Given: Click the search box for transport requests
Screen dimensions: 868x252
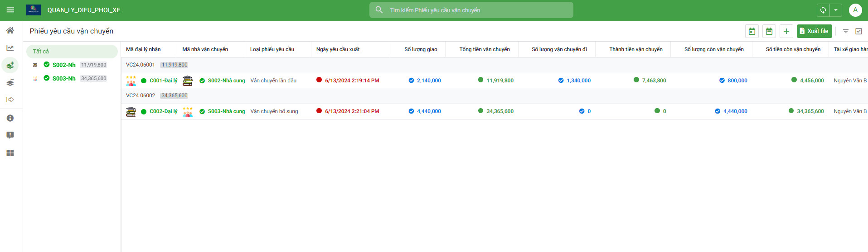Looking at the screenshot, I should pos(471,10).
